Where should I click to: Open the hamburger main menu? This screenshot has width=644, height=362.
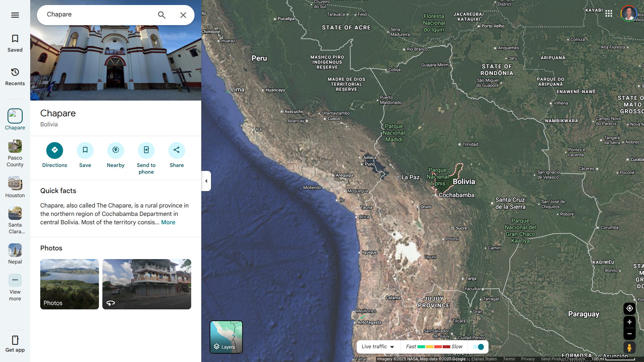(15, 15)
